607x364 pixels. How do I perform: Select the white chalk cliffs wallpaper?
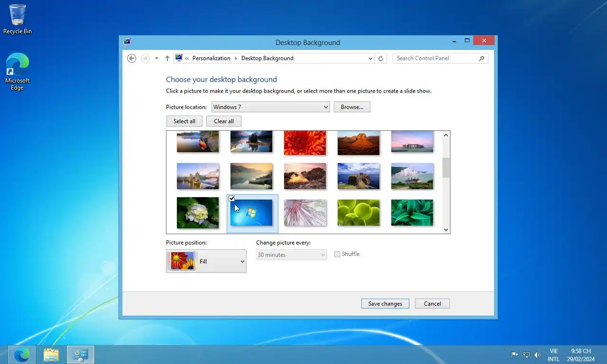(412, 176)
